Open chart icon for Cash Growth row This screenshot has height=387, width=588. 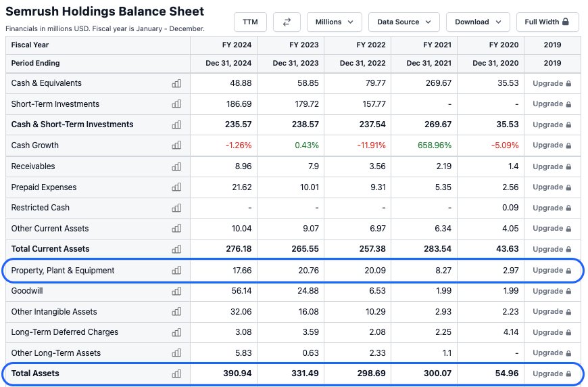176,145
